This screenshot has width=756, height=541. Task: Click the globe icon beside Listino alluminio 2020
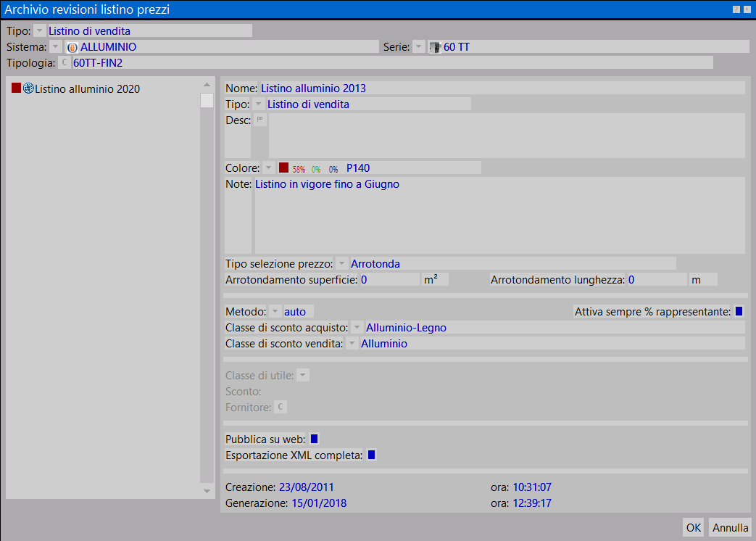(28, 88)
